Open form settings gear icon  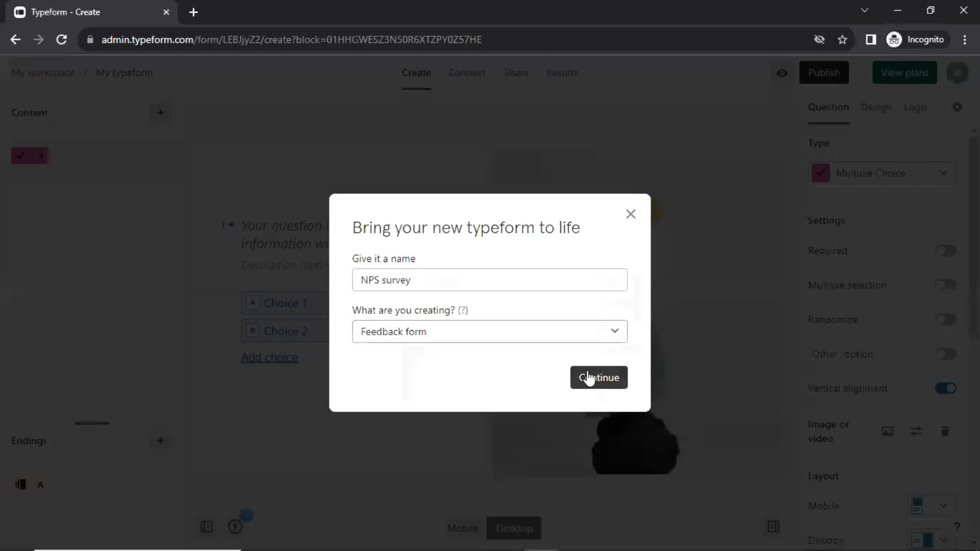pyautogui.click(x=957, y=107)
